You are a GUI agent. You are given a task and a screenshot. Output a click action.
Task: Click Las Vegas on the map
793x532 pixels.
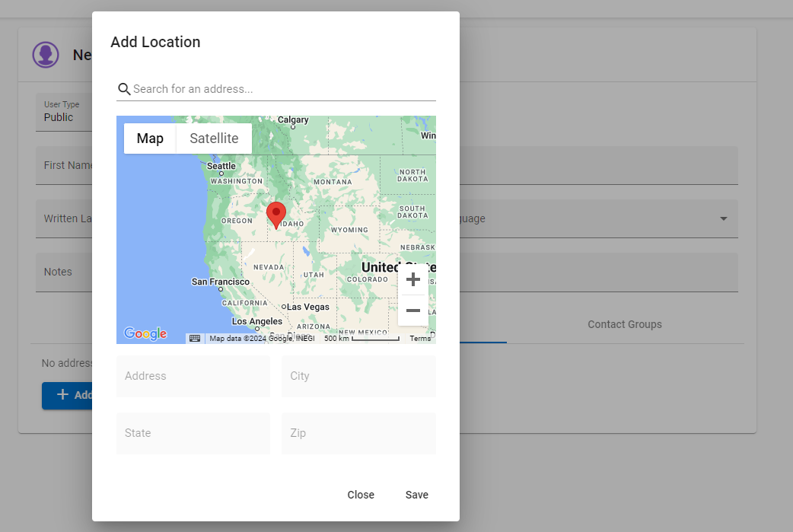click(308, 307)
